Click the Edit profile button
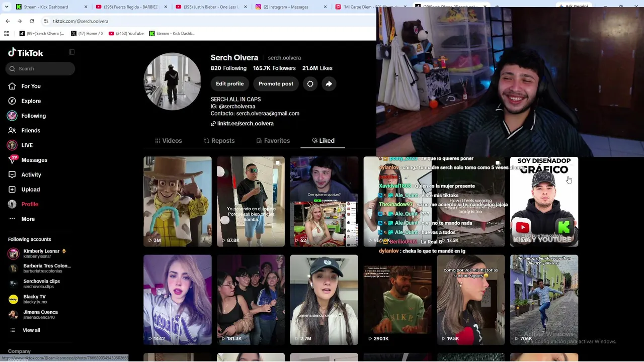644x362 pixels. tap(230, 84)
